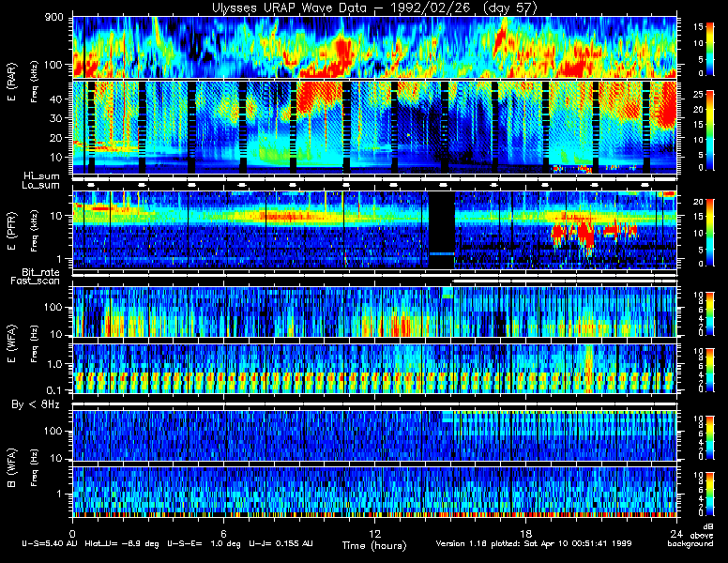Click the 'Hlat_U= -8.9 deg' footer value
The image size is (728, 563).
(x=122, y=543)
